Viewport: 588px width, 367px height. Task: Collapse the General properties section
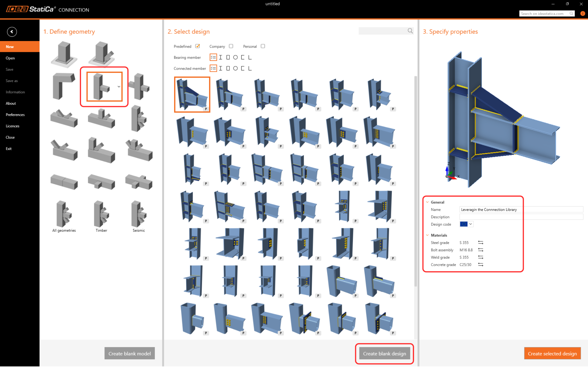click(427, 202)
